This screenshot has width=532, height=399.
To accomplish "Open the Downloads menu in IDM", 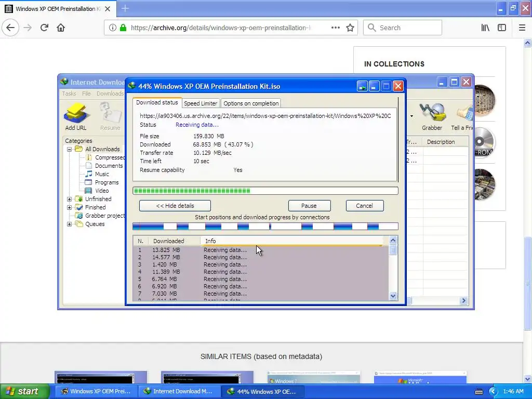I will pyautogui.click(x=110, y=94).
